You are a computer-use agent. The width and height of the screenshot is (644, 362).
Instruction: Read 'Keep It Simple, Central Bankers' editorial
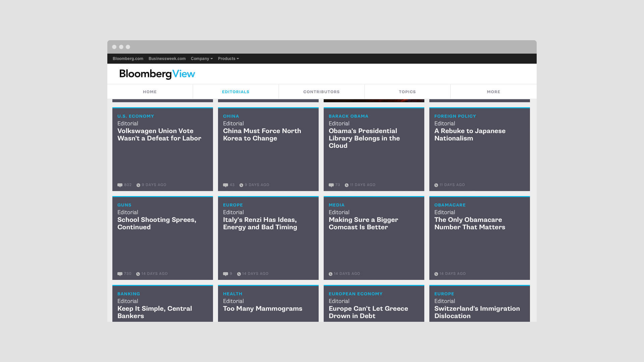tap(155, 312)
